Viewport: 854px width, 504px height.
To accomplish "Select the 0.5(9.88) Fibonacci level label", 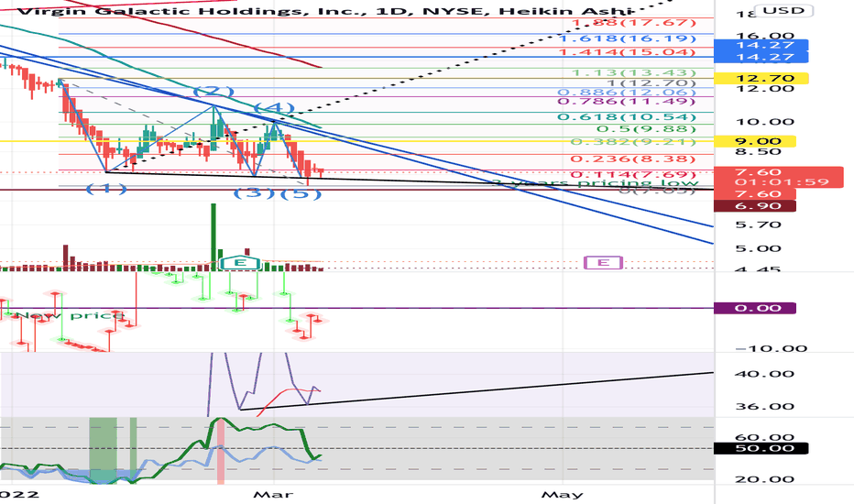I will (647, 129).
